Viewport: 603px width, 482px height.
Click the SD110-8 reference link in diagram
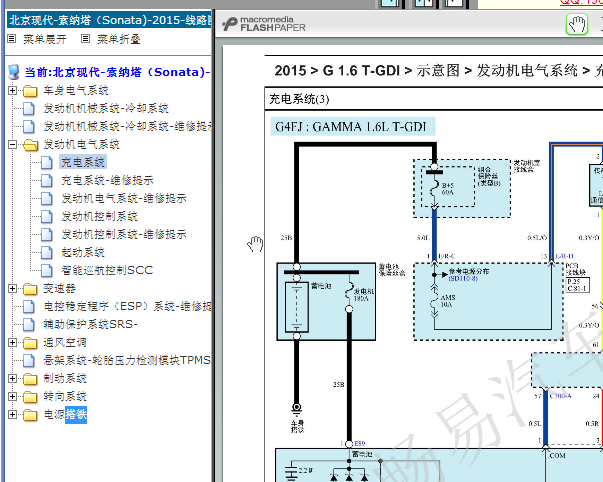coord(463,278)
